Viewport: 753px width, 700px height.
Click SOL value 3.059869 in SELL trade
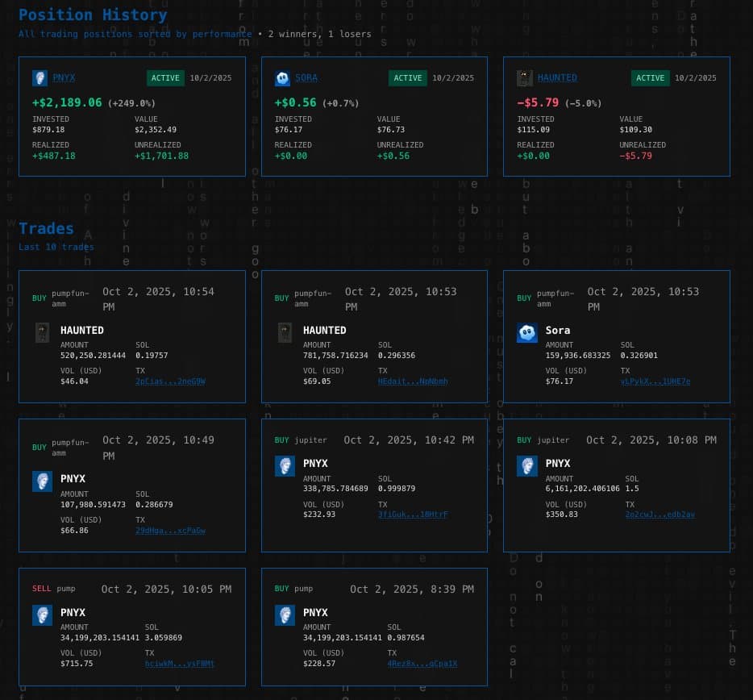pos(164,638)
